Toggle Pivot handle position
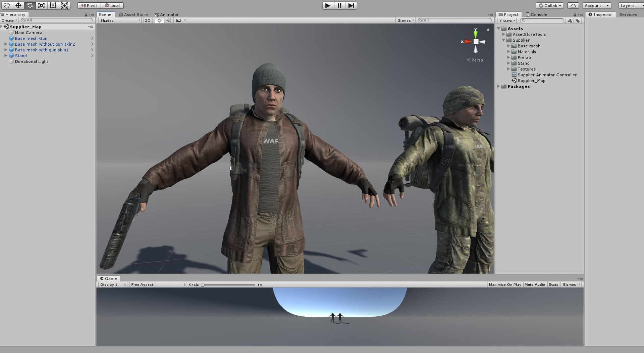The width and height of the screenshot is (644, 353). click(x=89, y=5)
